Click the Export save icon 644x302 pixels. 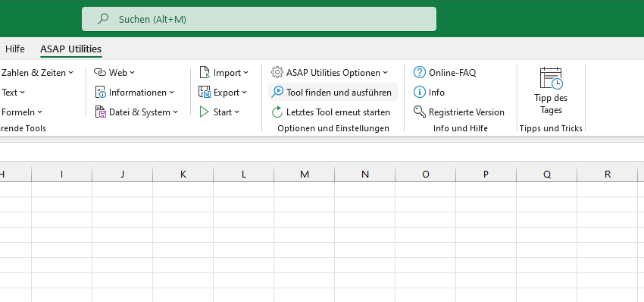coord(205,92)
